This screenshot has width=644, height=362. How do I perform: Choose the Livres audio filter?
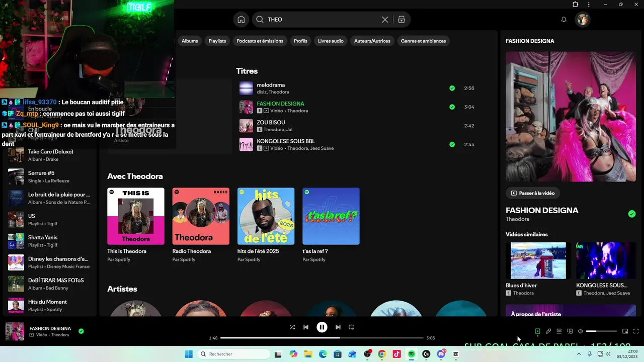331,41
